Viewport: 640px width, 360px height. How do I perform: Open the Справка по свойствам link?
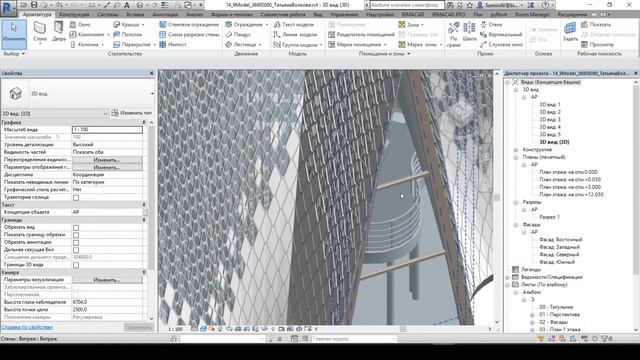pyautogui.click(x=27, y=327)
